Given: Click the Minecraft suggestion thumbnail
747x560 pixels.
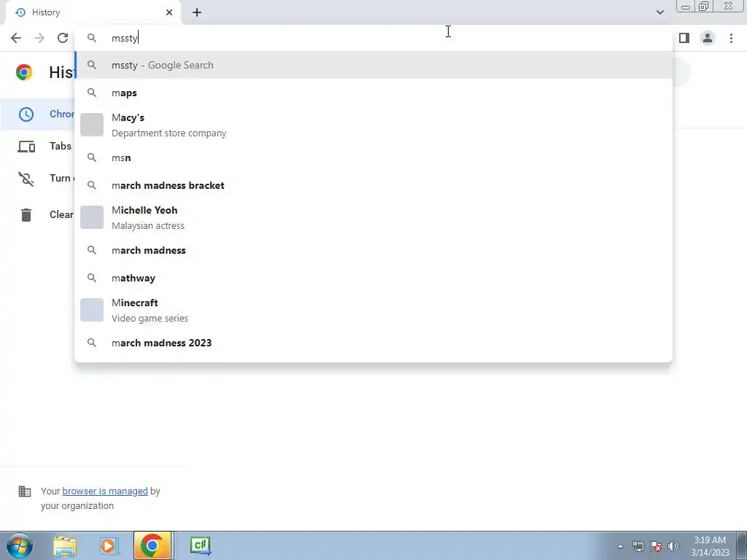Looking at the screenshot, I should tap(92, 310).
